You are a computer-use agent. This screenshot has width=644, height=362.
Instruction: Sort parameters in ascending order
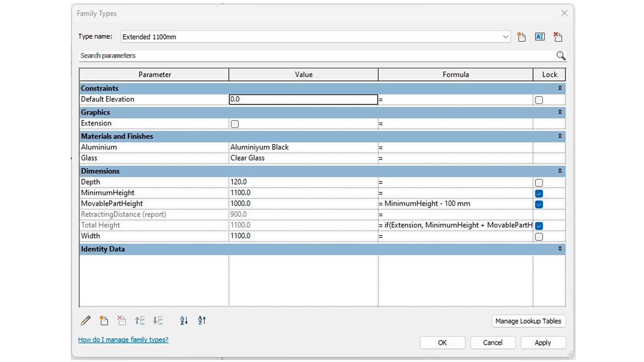(184, 321)
